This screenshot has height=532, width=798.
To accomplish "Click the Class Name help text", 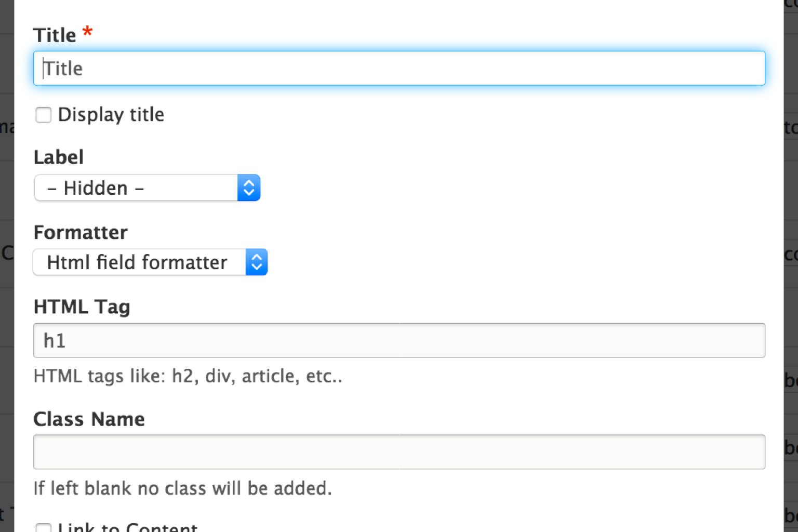I will (182, 488).
